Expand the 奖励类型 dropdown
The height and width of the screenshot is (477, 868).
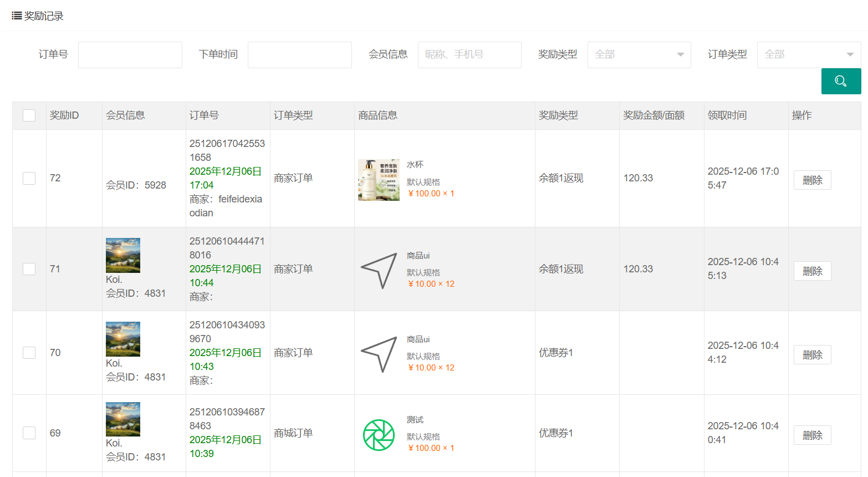[x=639, y=55]
